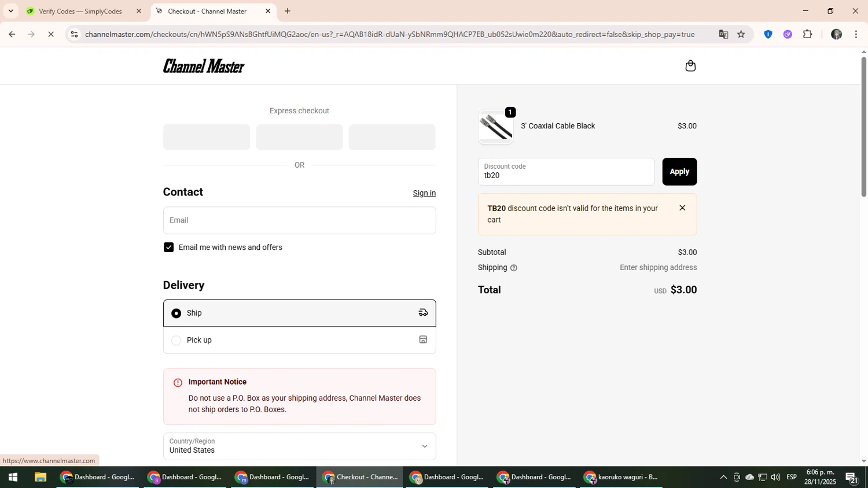Focus the Email input field
The height and width of the screenshot is (488, 868).
pos(299,220)
